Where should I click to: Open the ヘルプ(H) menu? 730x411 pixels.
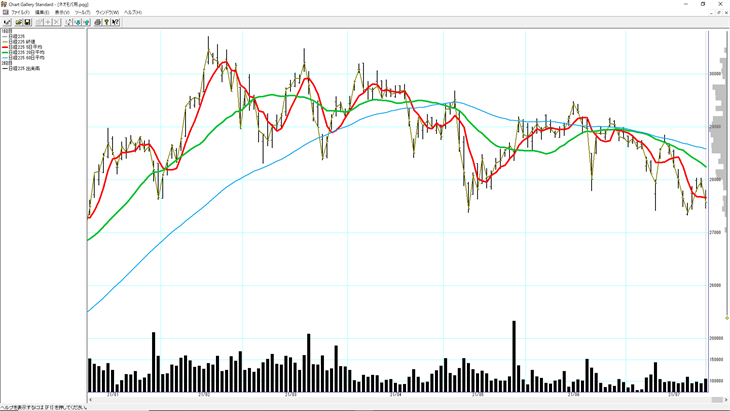tap(133, 13)
